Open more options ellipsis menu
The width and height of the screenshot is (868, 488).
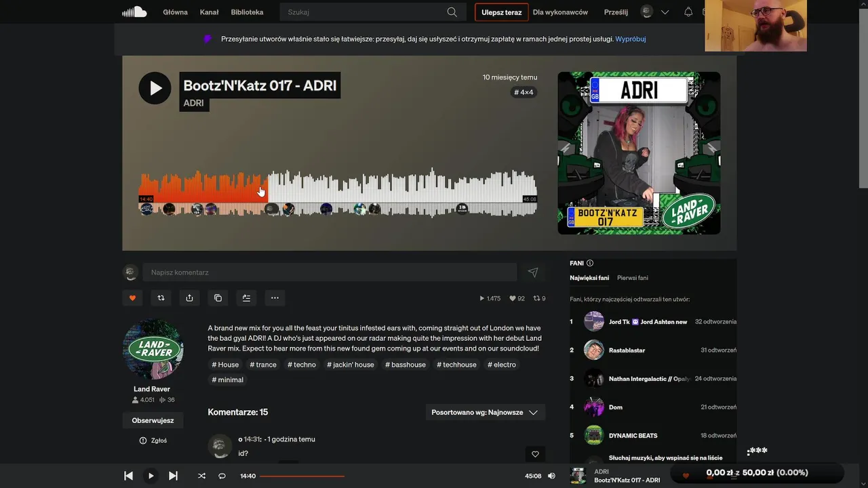(x=275, y=298)
